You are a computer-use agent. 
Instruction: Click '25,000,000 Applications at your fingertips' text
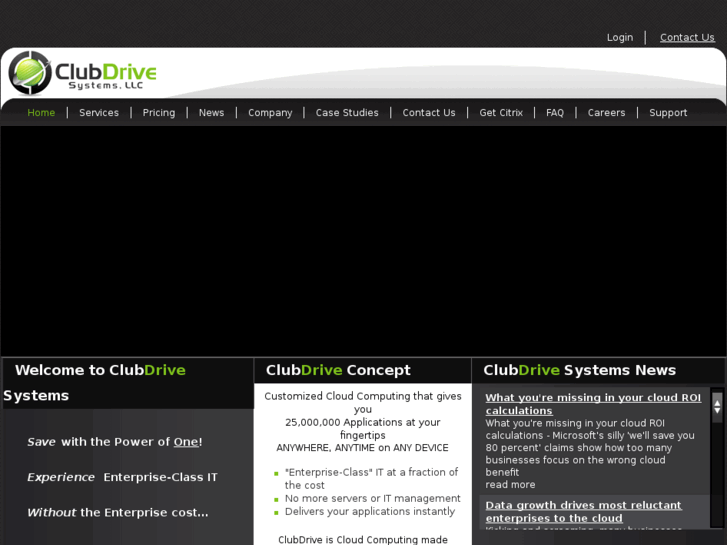pyautogui.click(x=363, y=429)
